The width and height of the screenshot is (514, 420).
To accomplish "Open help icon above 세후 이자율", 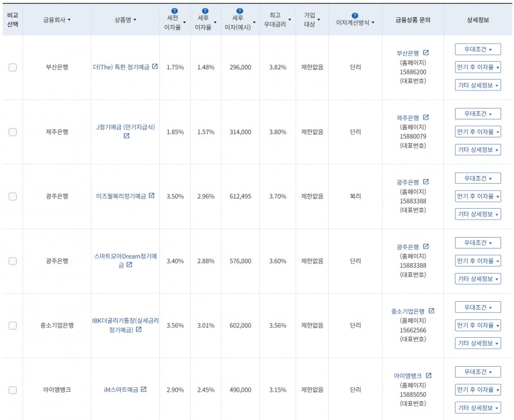I will click(x=205, y=11).
